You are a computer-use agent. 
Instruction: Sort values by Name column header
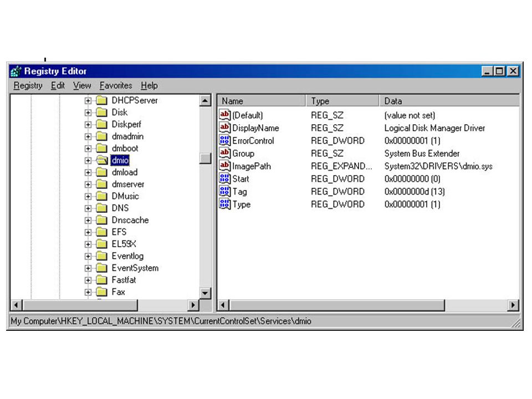[x=261, y=101]
